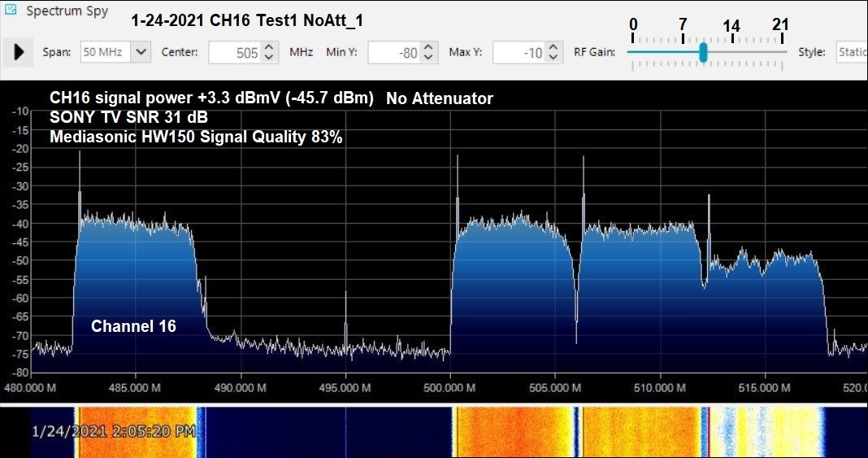
Task: Focus the Max Y field showing -10
Action: click(x=519, y=53)
